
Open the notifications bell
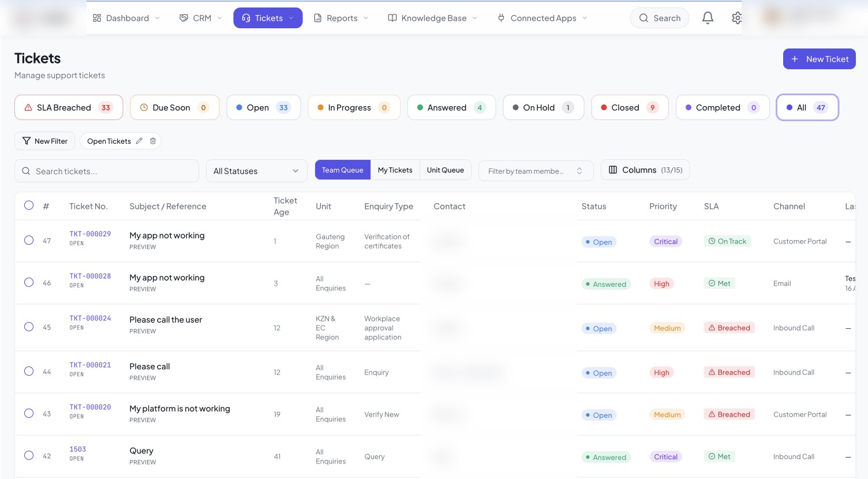(708, 18)
